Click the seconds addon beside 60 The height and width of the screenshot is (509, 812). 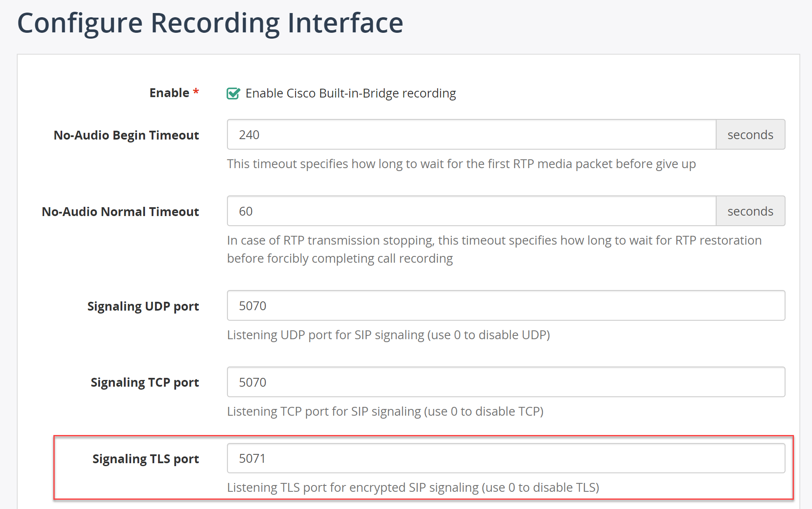[751, 211]
